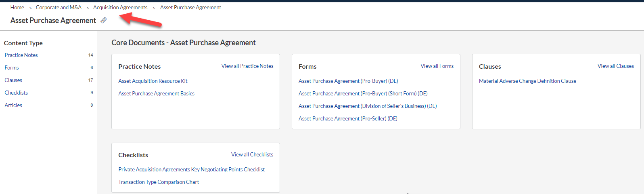
Task: Open Asset Purchase Agreement Basics note
Action: click(x=157, y=93)
